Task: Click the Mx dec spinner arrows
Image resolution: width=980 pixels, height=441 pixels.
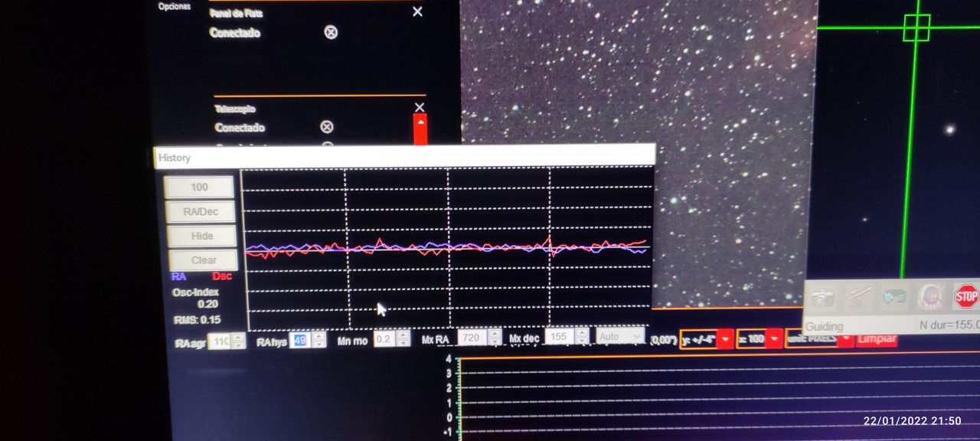Action: pyautogui.click(x=582, y=336)
